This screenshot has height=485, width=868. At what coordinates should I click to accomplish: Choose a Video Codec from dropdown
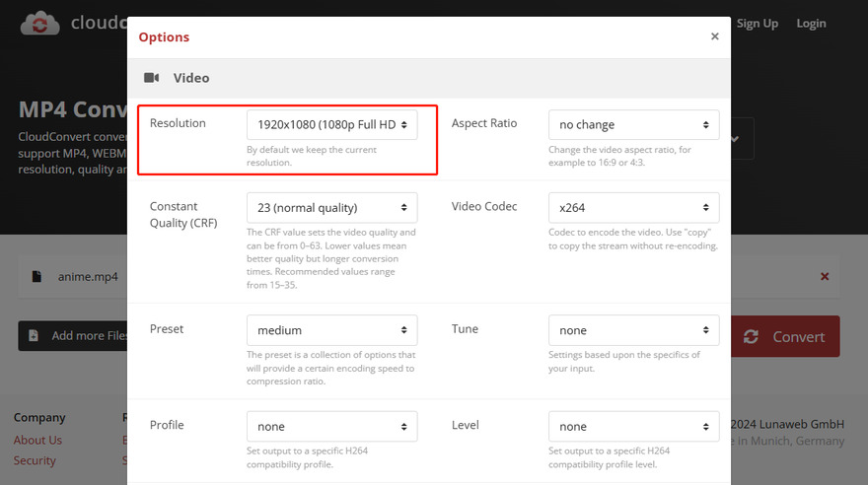633,207
